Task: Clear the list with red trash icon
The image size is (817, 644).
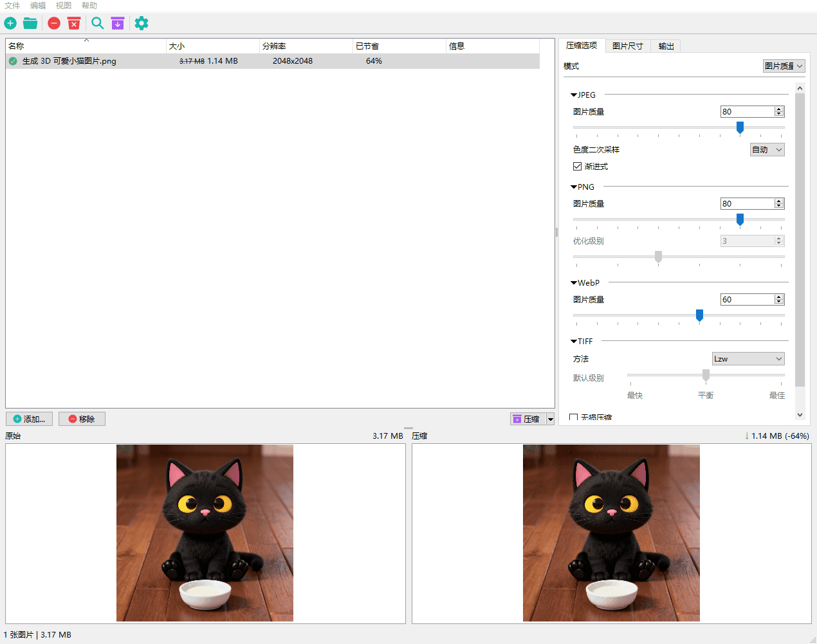Action: pos(74,24)
